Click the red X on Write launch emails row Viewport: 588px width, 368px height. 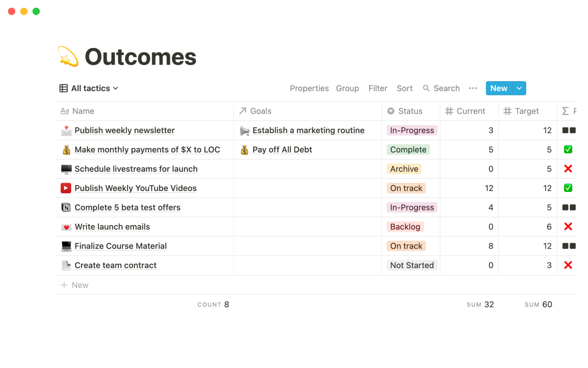[568, 227]
